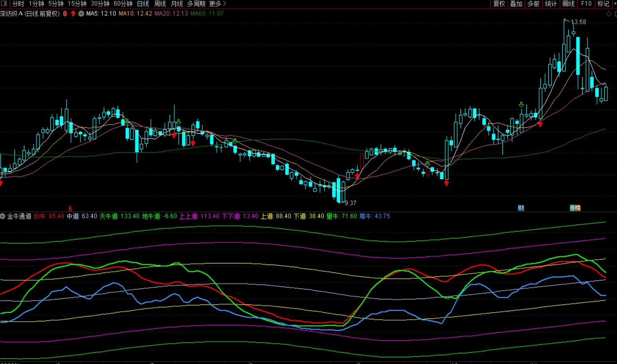
Task: Select the 5分钟 period tab
Action: pos(56,4)
